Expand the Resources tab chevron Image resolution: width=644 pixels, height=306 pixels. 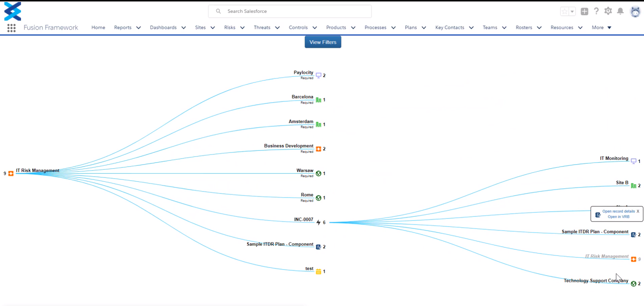coord(580,28)
